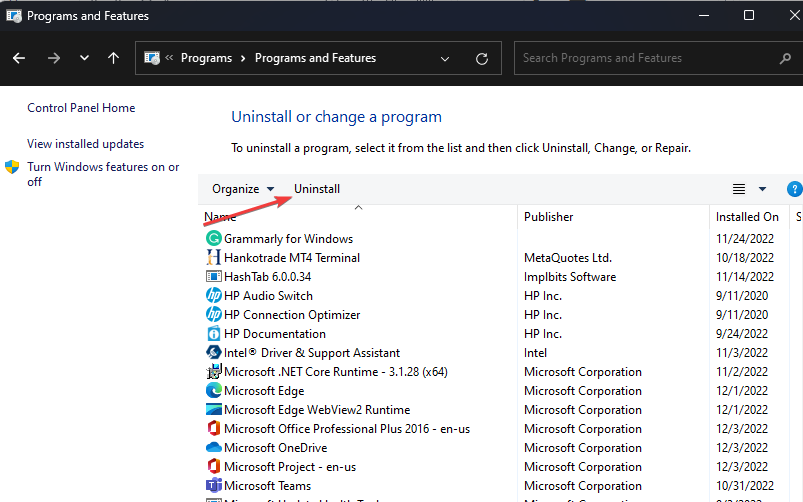Click the Grammarly for Windows icon
803x502 pixels.
213,239
